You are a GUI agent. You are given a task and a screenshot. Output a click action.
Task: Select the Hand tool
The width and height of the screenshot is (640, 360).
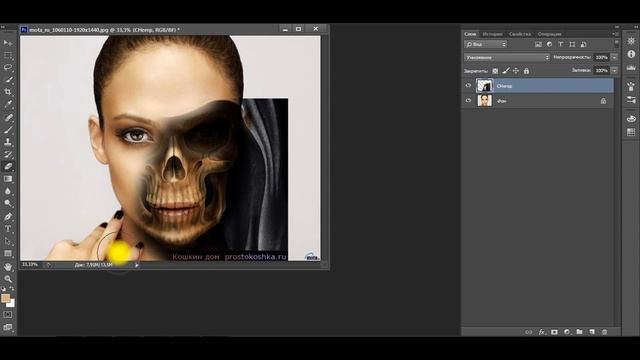click(x=8, y=267)
